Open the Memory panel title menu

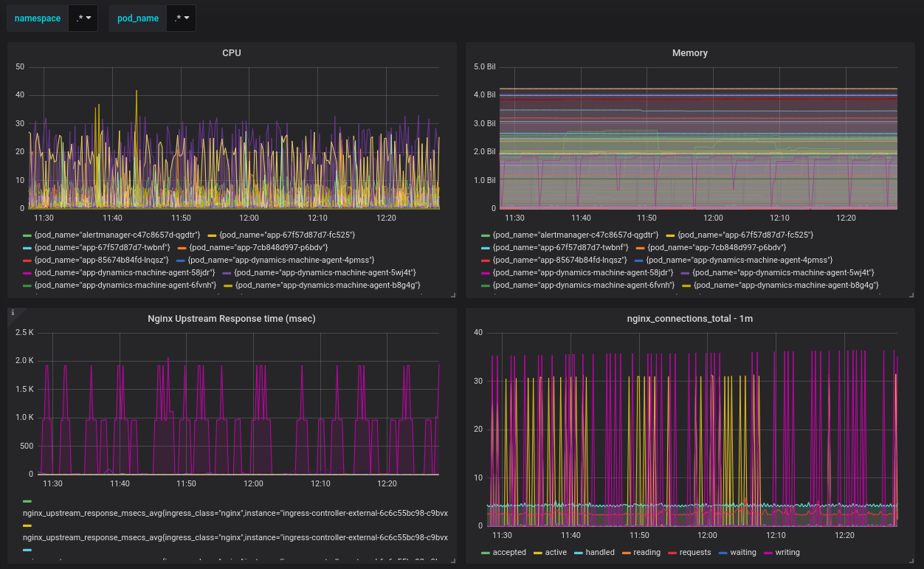click(689, 53)
